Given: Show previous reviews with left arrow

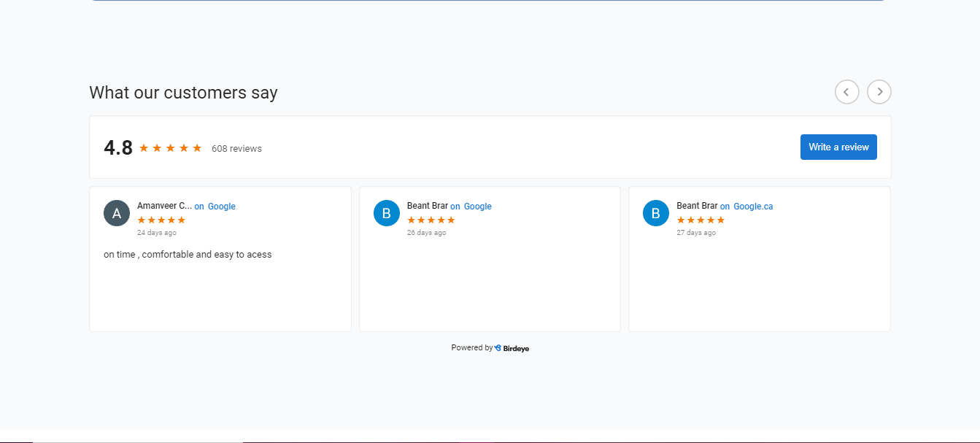Looking at the screenshot, I should (846, 92).
